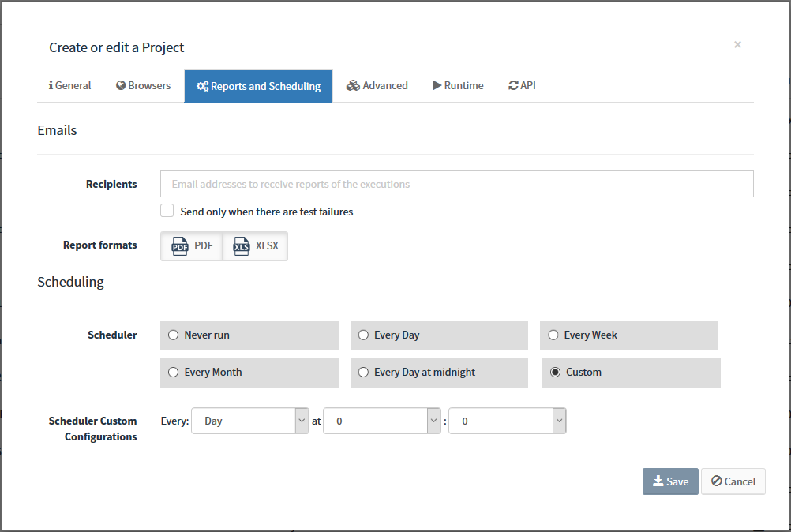Enable Send only when there are test failures
Viewport: 791px width, 532px height.
pyautogui.click(x=167, y=211)
